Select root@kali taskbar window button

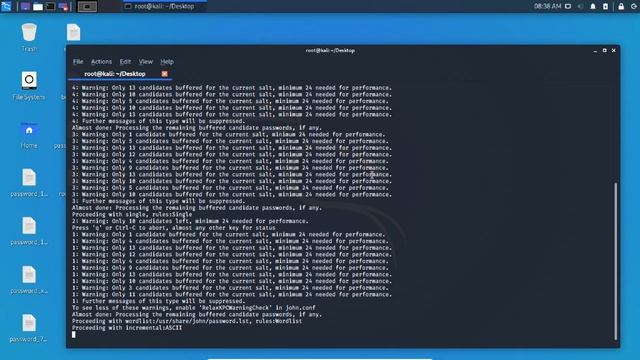pyautogui.click(x=164, y=7)
